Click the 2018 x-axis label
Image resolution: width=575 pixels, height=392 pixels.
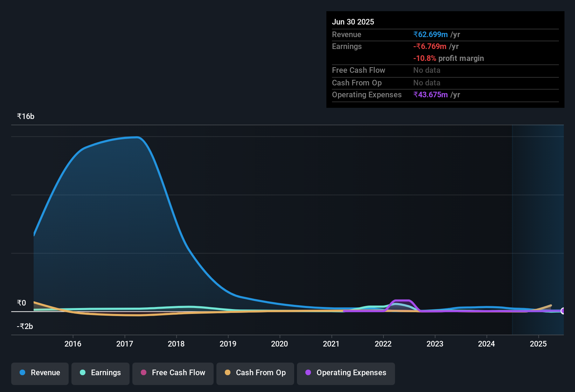click(176, 344)
